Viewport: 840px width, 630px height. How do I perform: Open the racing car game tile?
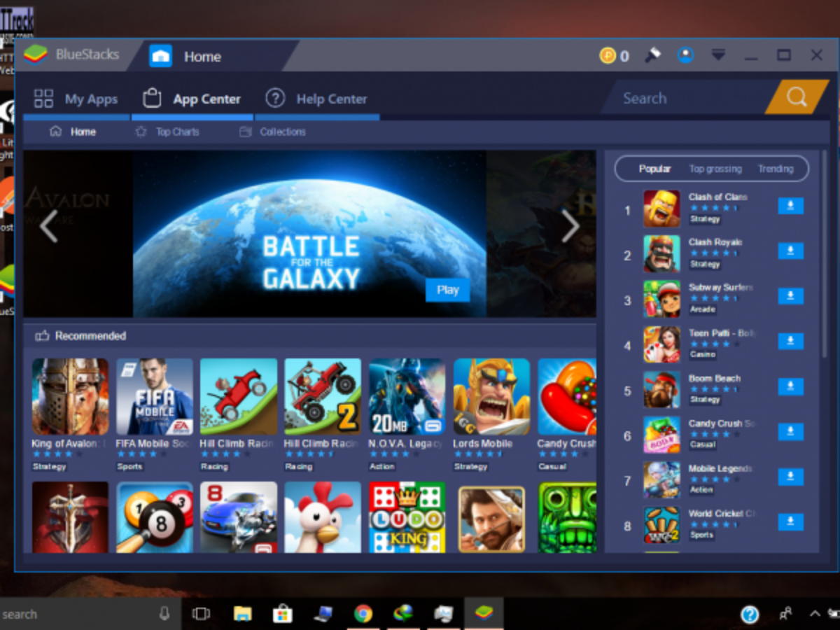point(239,517)
